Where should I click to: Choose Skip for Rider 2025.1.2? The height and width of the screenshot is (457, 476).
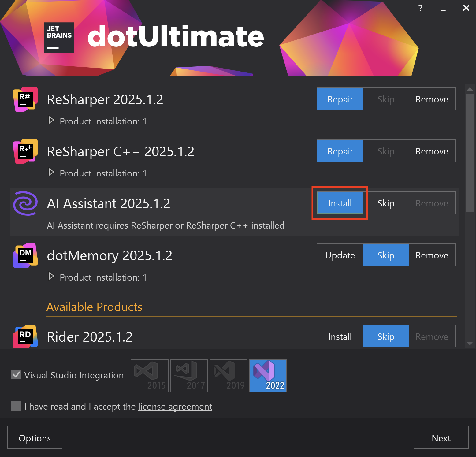click(386, 336)
